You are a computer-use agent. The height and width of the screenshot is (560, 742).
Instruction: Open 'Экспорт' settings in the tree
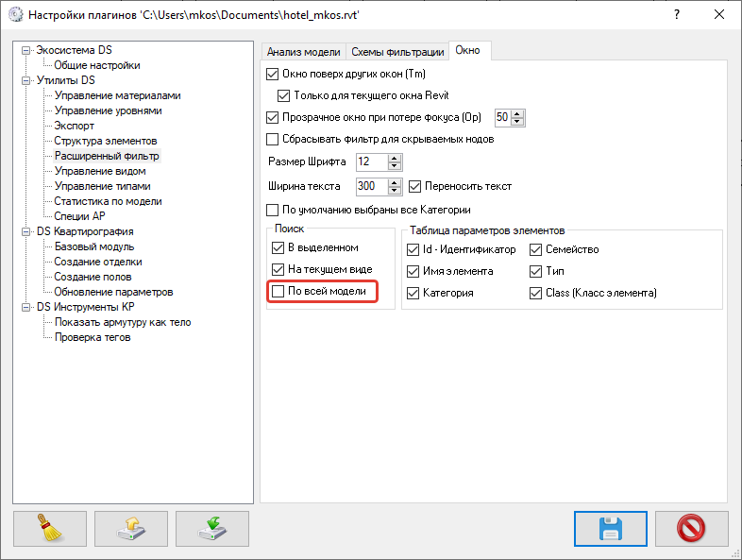tap(74, 126)
